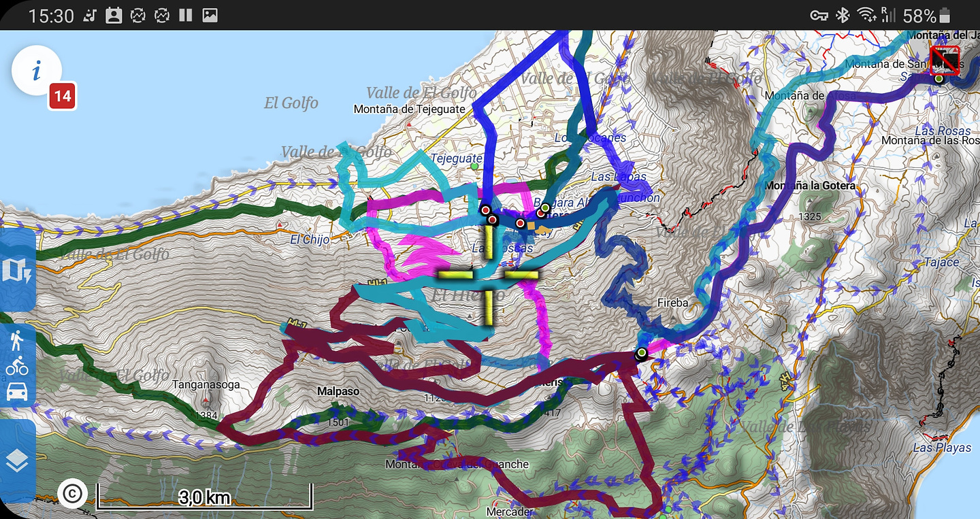
Task: View map attribution via the © symbol
Action: pos(73,495)
